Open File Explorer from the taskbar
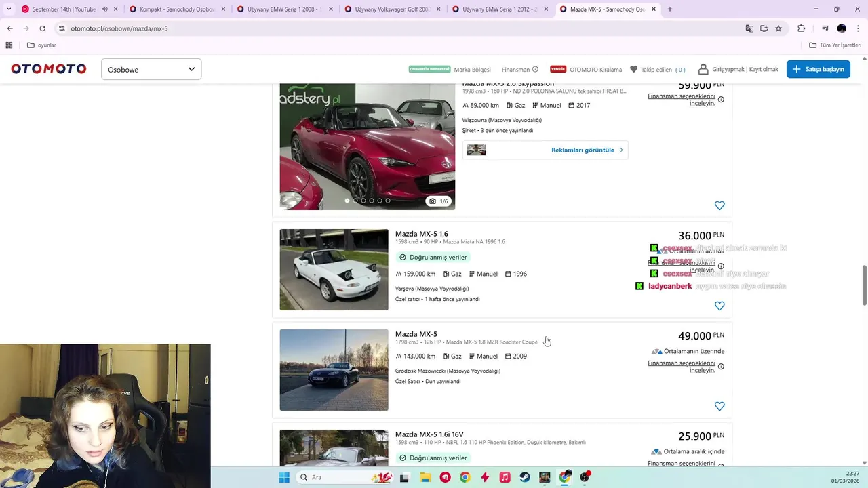868x488 pixels. [425, 477]
